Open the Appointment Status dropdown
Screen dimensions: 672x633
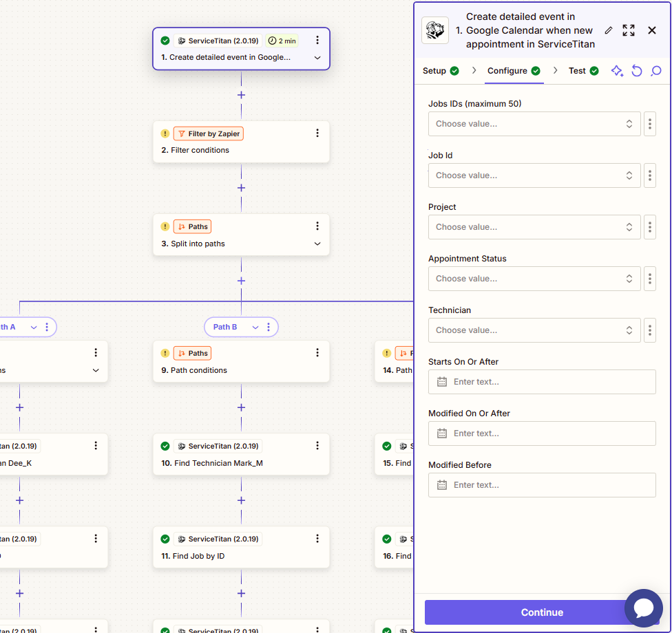point(534,279)
